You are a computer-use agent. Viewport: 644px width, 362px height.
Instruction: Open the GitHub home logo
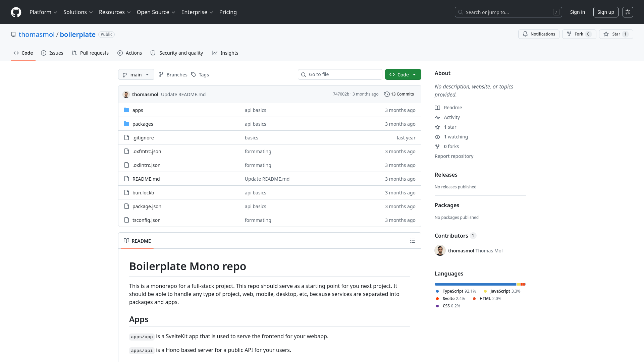point(16,12)
